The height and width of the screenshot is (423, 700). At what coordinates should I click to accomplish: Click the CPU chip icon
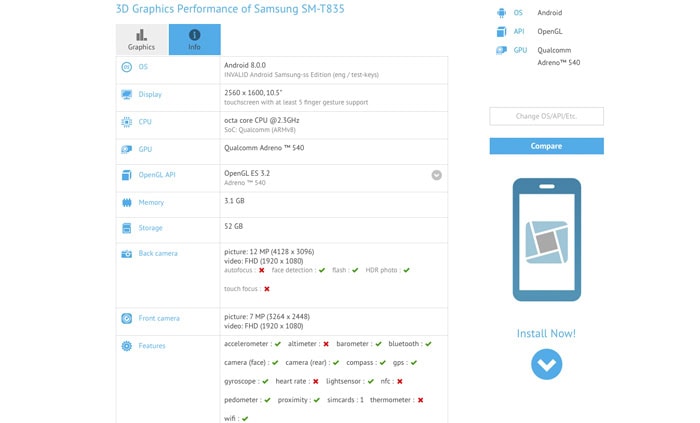tap(127, 122)
